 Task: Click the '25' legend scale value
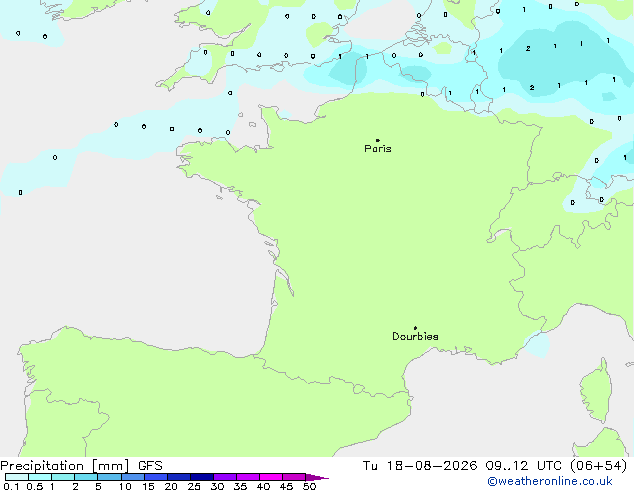[x=194, y=486]
